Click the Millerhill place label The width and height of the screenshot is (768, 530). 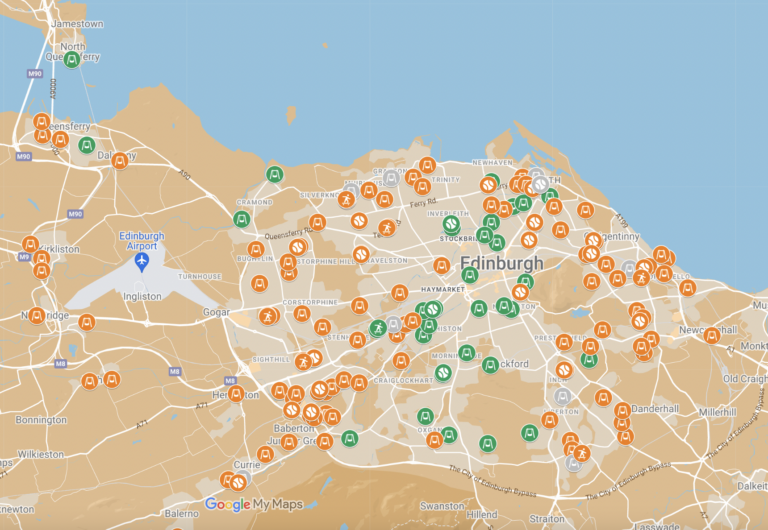[718, 412]
